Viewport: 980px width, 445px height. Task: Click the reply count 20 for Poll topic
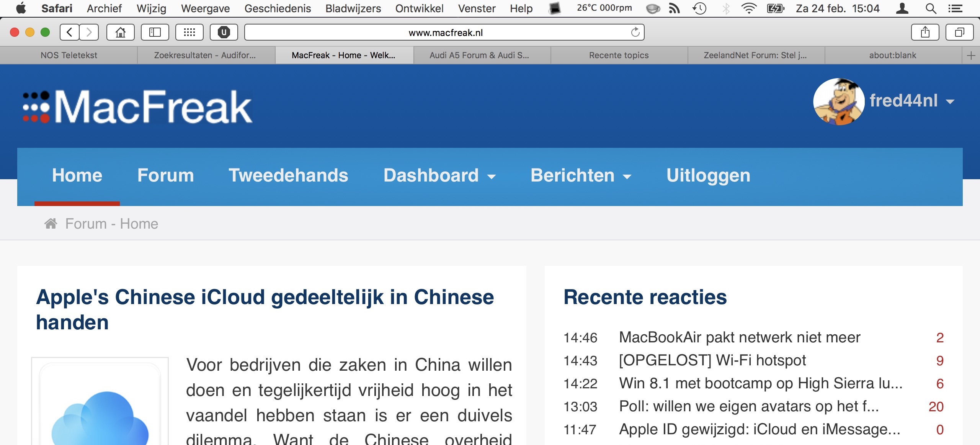coord(936,407)
